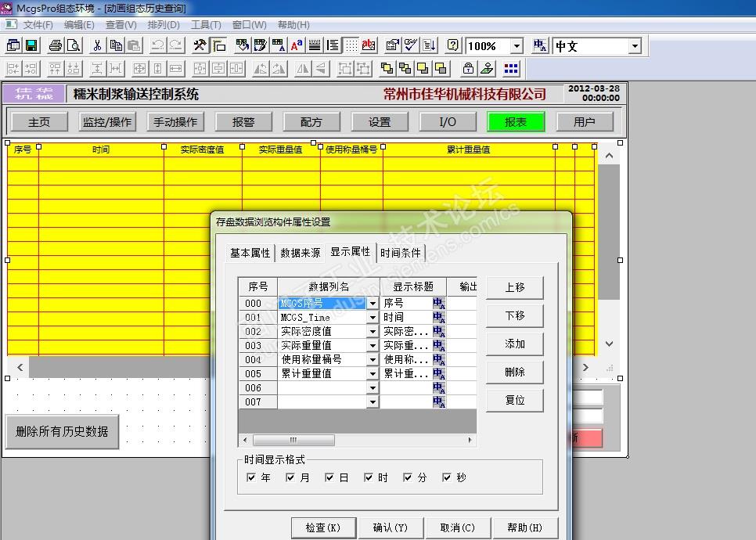Click the help question mark icon
The width and height of the screenshot is (756, 540).
click(x=452, y=46)
